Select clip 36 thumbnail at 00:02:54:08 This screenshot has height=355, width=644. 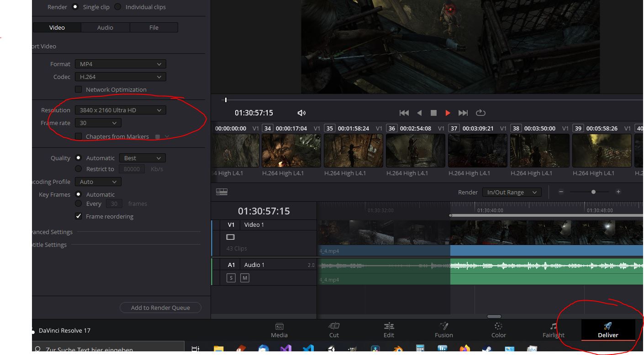point(415,150)
